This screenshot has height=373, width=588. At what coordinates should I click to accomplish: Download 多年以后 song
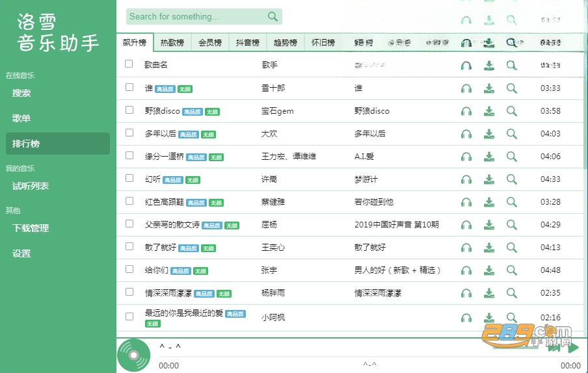[489, 134]
